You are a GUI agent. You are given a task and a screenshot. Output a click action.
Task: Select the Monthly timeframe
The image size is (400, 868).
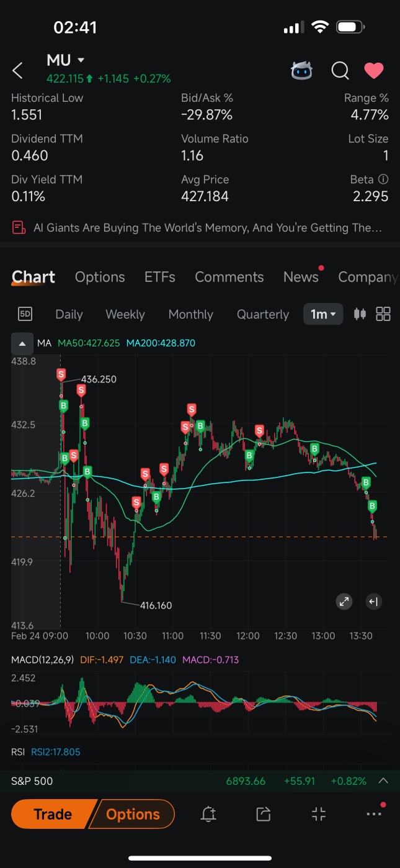coord(191,314)
